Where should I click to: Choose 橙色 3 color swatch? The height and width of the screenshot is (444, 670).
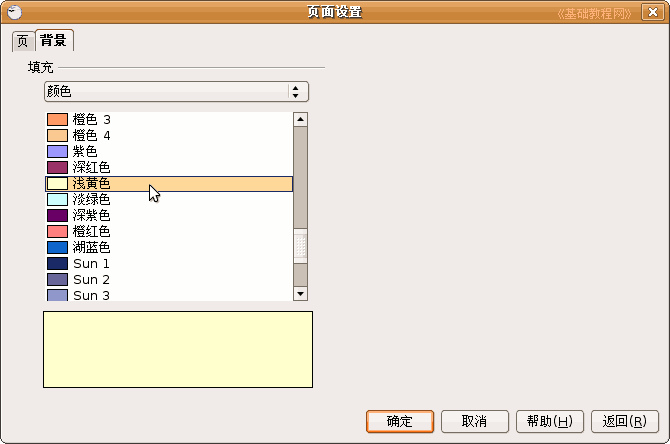tap(92, 120)
